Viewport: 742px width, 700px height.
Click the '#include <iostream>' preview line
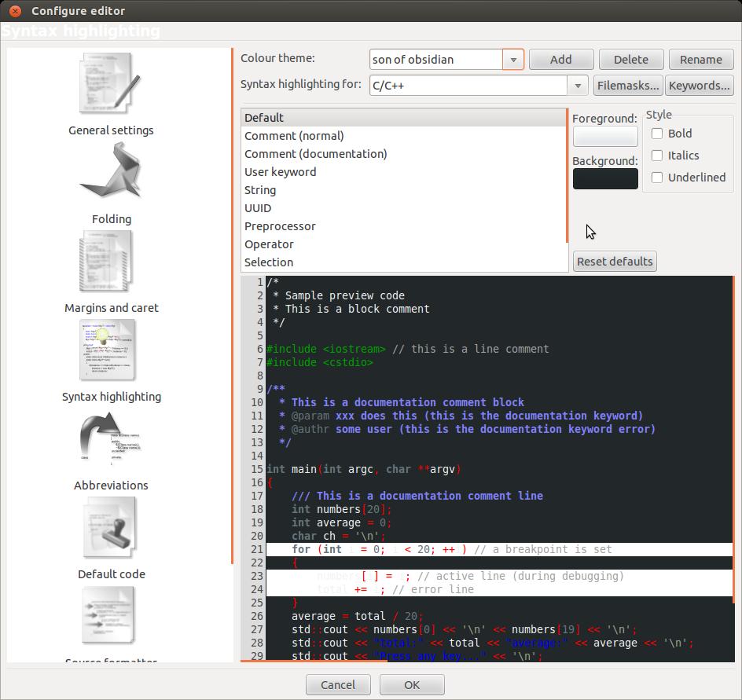[x=325, y=349]
